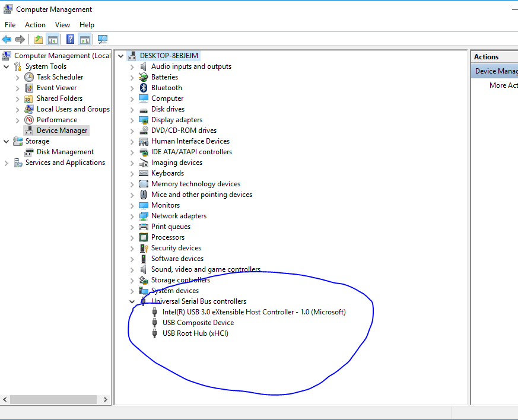Open the Action menu
The height and width of the screenshot is (420, 518).
coord(35,25)
